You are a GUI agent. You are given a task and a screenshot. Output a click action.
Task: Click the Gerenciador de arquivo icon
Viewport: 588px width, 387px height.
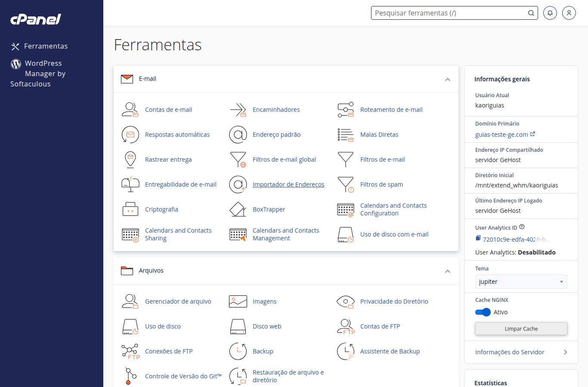point(130,301)
